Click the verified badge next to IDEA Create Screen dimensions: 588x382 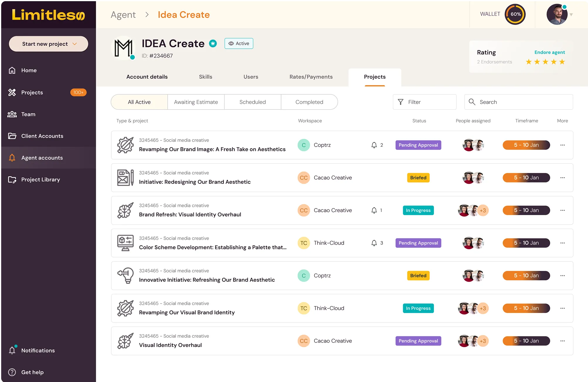(x=213, y=44)
